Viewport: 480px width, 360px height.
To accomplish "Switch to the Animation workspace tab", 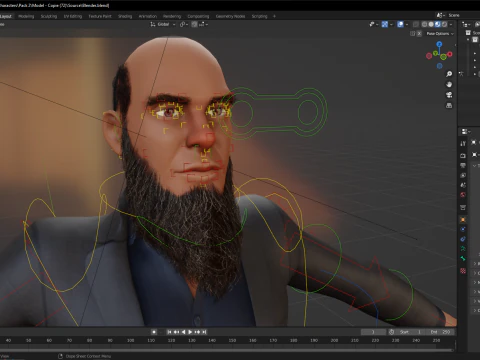I will coord(148,16).
